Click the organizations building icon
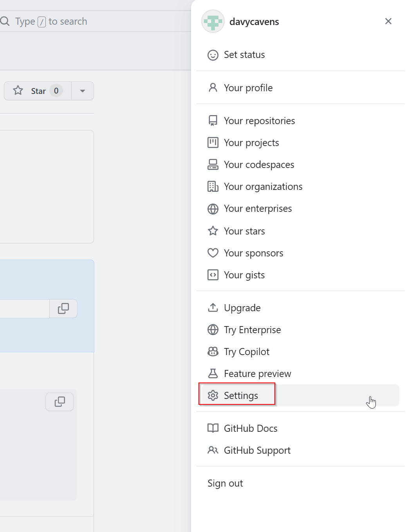The width and height of the screenshot is (406, 532). click(213, 186)
